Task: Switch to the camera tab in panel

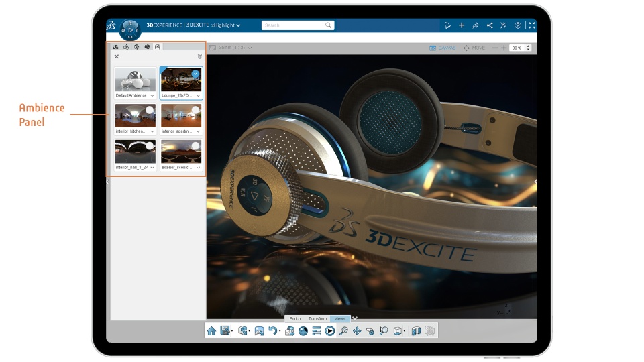Action: (x=116, y=47)
